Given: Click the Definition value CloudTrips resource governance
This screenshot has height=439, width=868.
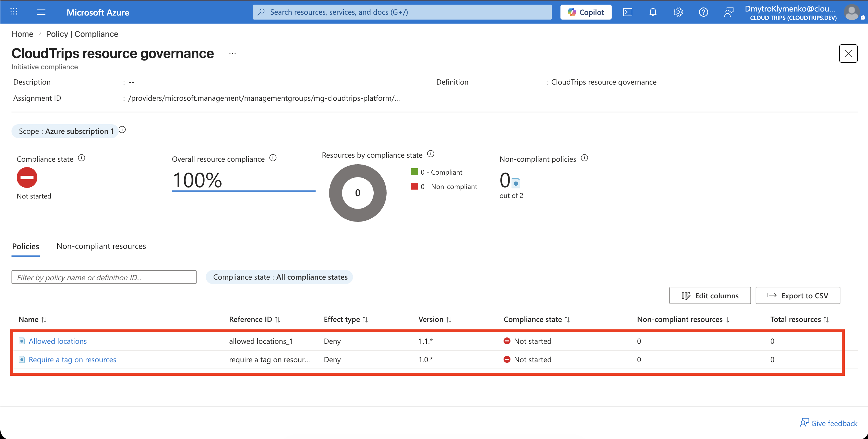Looking at the screenshot, I should 604,82.
